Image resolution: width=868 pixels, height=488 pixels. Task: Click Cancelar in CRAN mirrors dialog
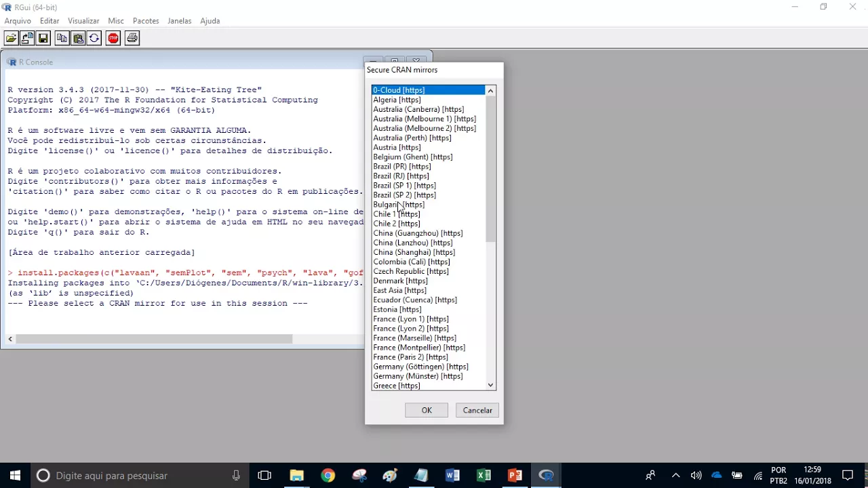tap(477, 410)
